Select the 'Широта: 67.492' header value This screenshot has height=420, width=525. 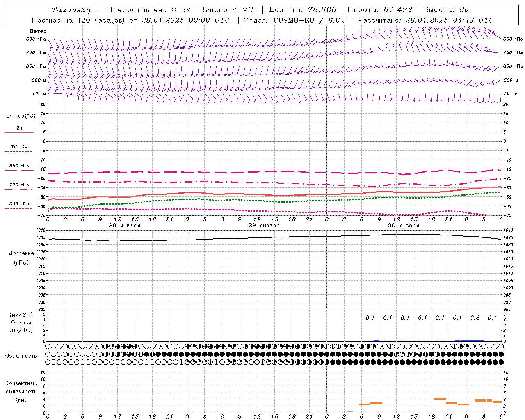point(380,10)
